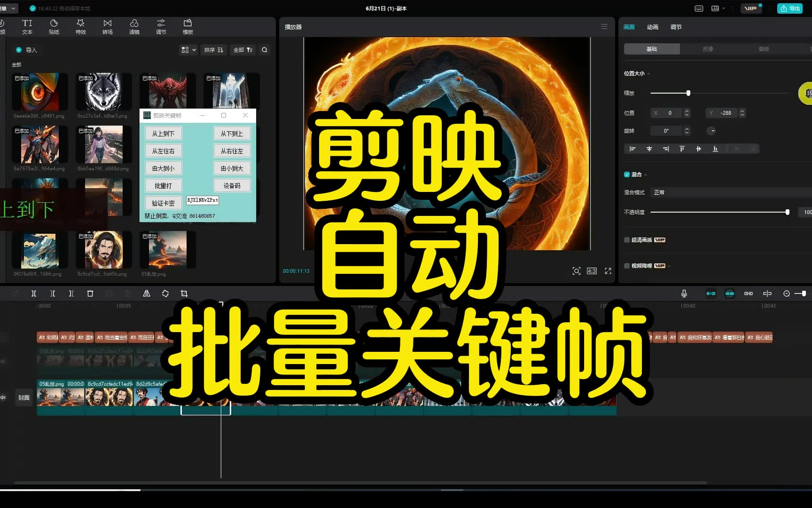
Task: Click the rotation angle stepper arrows
Action: [687, 131]
